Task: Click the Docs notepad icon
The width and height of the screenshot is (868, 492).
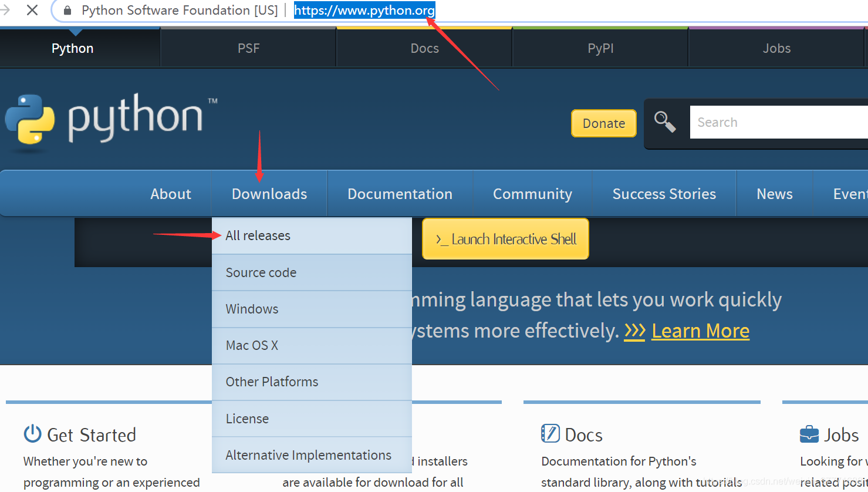Action: pyautogui.click(x=550, y=434)
